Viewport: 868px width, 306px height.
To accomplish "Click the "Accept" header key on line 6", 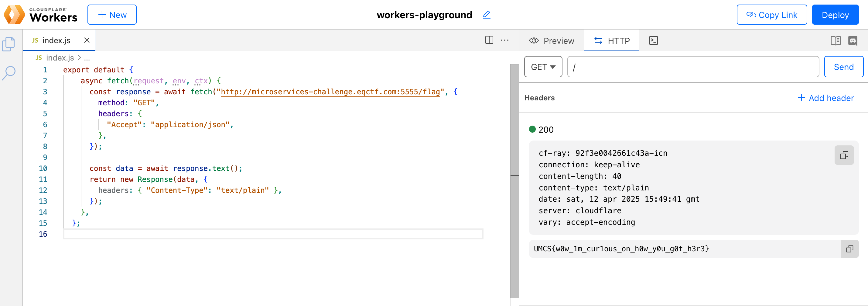I will click(124, 124).
